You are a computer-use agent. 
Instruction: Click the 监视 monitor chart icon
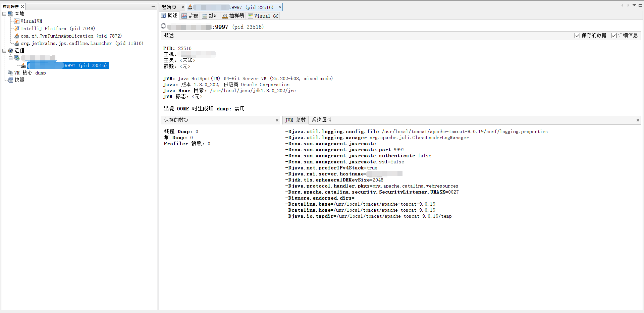pos(184,16)
